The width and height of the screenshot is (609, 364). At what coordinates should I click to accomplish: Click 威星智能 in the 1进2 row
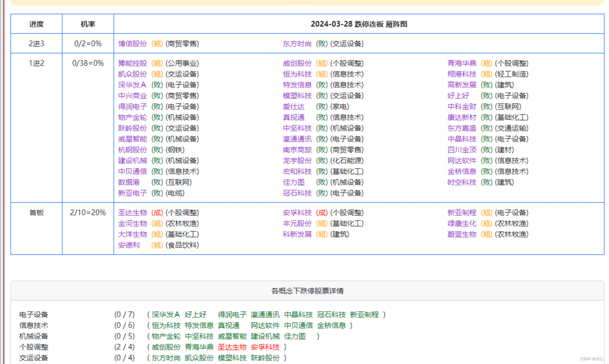tap(132, 139)
